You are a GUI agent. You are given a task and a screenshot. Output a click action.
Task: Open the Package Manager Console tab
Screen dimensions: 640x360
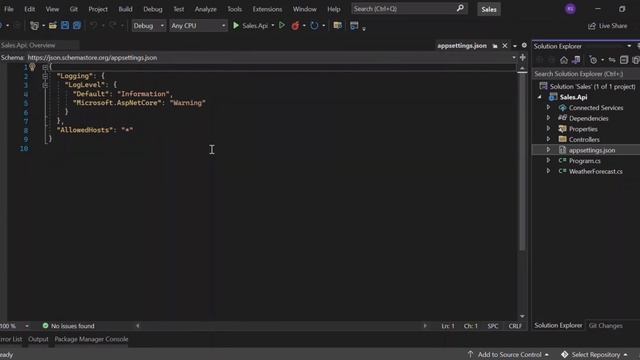pyautogui.click(x=91, y=339)
